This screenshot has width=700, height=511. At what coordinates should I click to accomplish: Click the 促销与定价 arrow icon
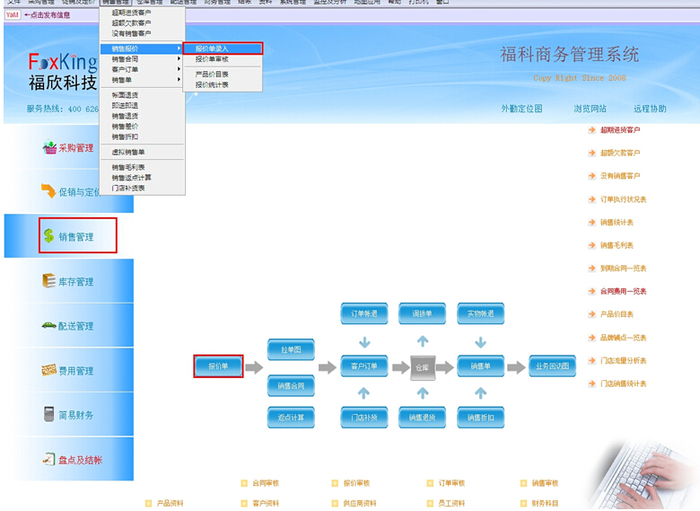click(49, 191)
